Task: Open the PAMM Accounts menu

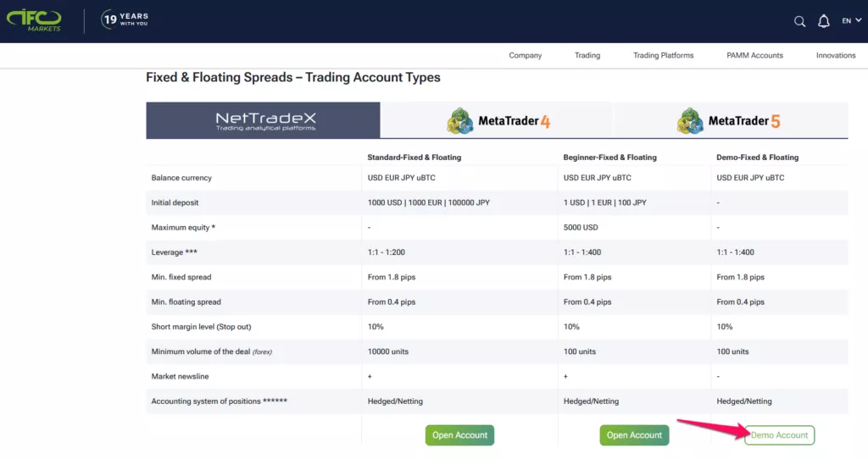Action: [754, 55]
